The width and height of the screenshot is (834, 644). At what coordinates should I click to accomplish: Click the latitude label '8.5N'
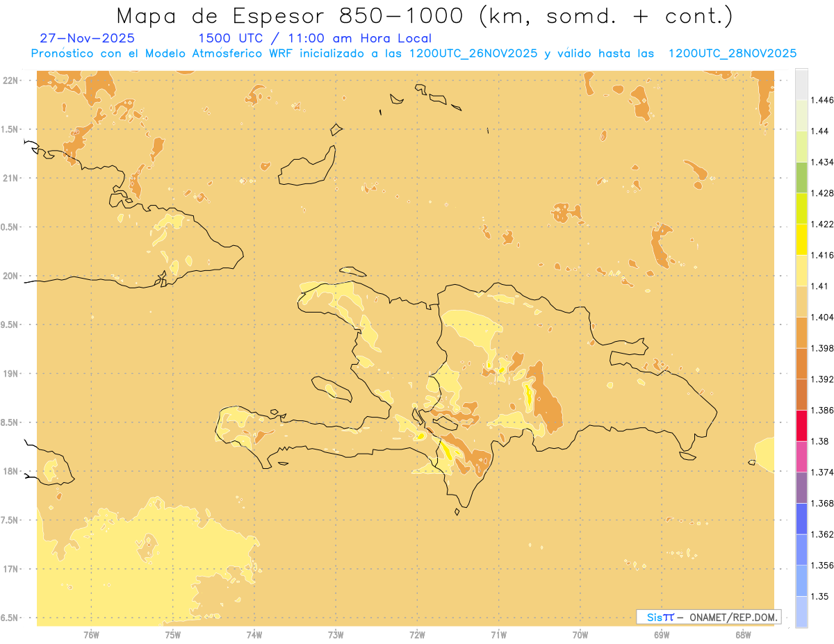tap(10, 422)
